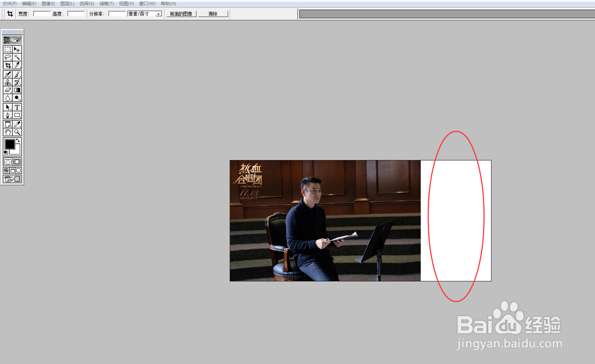
Task: Open the 图像(I) menu
Action: pos(48,4)
